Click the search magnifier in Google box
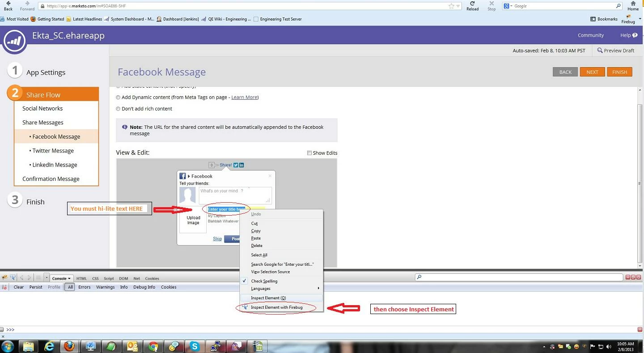This screenshot has width=644, height=353. coord(619,6)
